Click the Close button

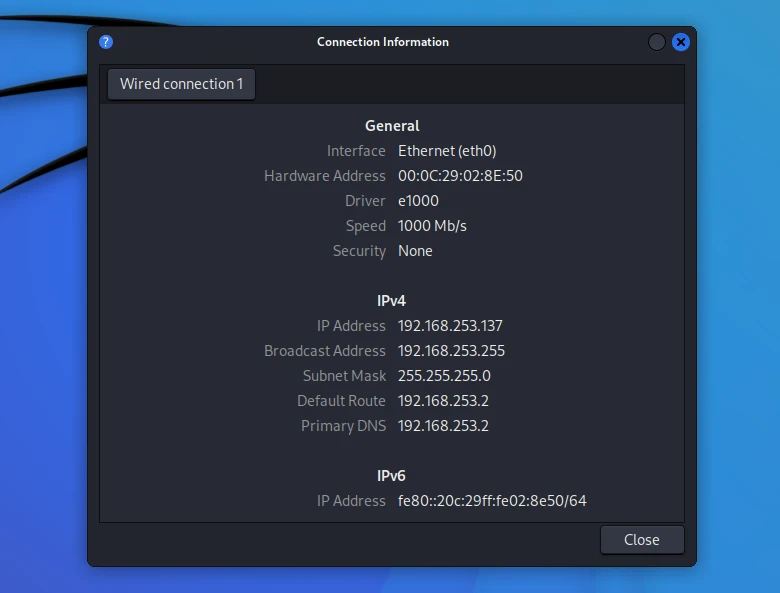coord(642,540)
